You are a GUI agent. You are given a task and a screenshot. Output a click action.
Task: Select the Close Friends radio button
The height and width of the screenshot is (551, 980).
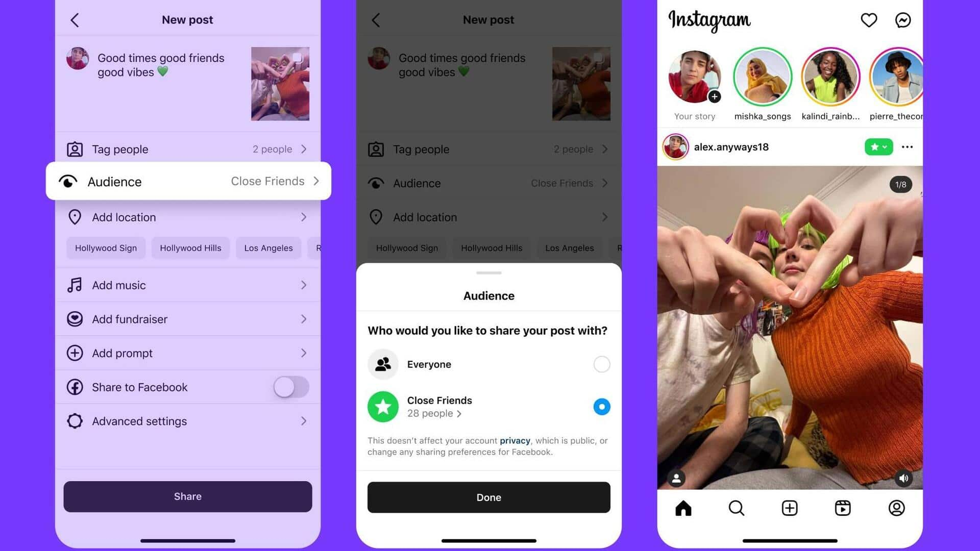pos(601,406)
